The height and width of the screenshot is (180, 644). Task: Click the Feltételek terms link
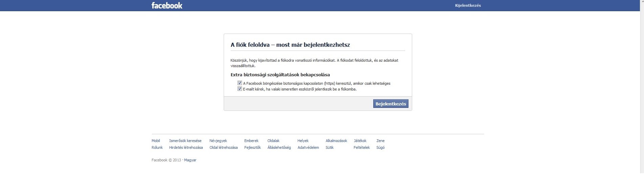click(x=361, y=147)
